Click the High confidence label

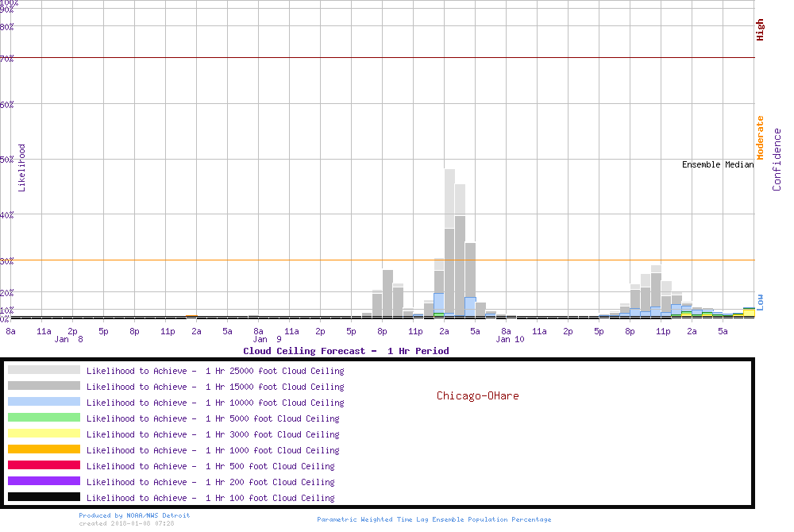(760, 30)
